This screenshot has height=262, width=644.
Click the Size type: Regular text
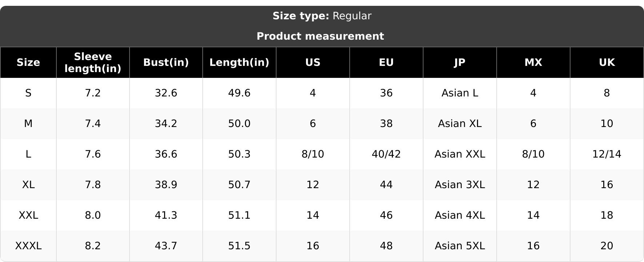[x=322, y=16]
